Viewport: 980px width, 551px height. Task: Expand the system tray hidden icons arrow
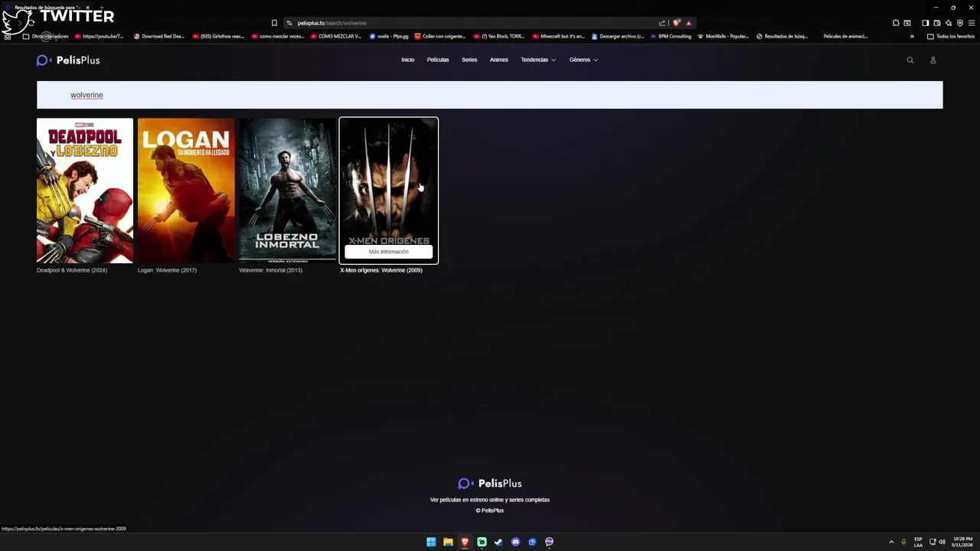coord(891,542)
